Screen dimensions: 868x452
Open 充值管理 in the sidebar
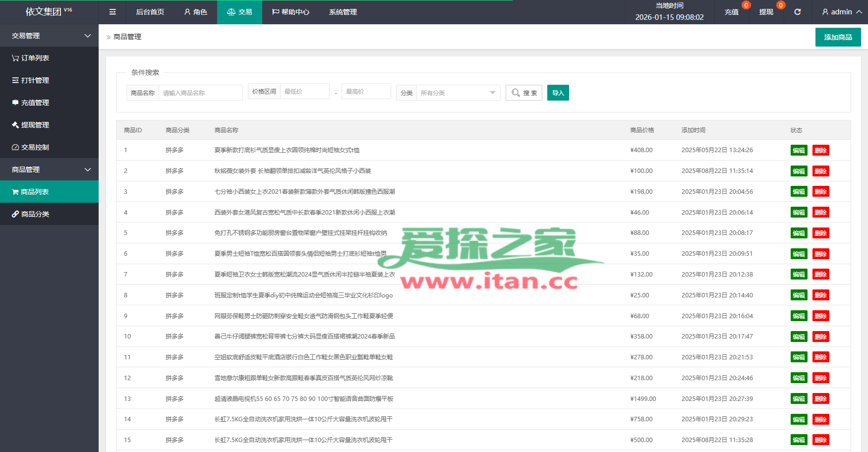coord(31,103)
